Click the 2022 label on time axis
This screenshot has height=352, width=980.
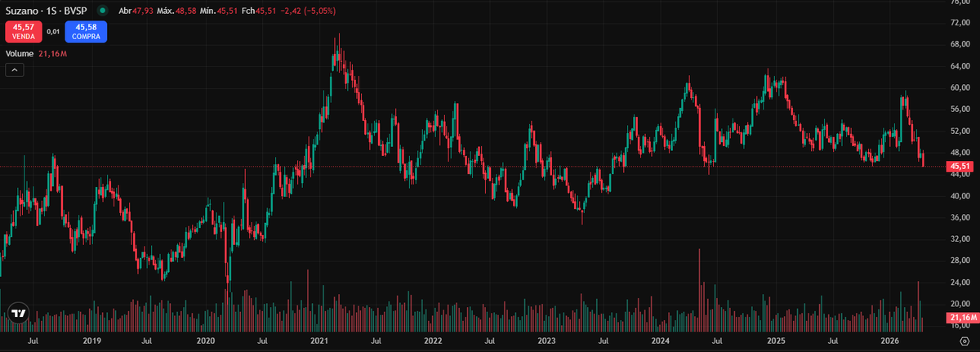pyautogui.click(x=434, y=340)
